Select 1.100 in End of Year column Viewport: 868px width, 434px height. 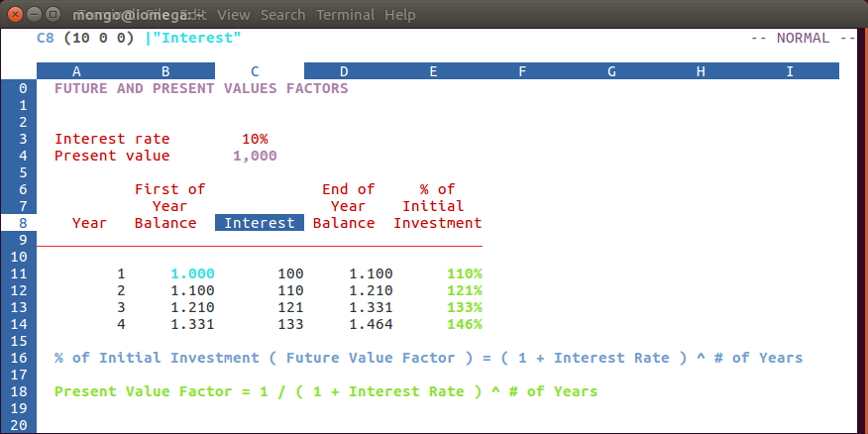[x=371, y=274]
